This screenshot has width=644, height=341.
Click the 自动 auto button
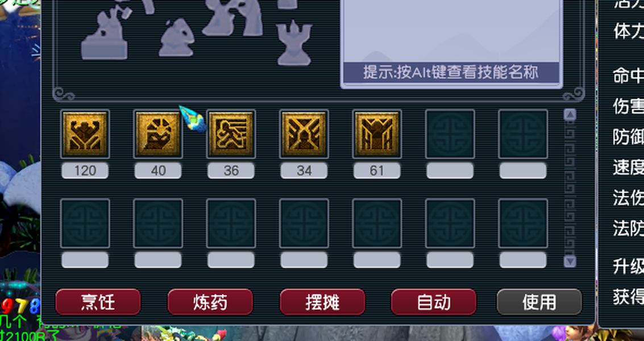point(434,302)
